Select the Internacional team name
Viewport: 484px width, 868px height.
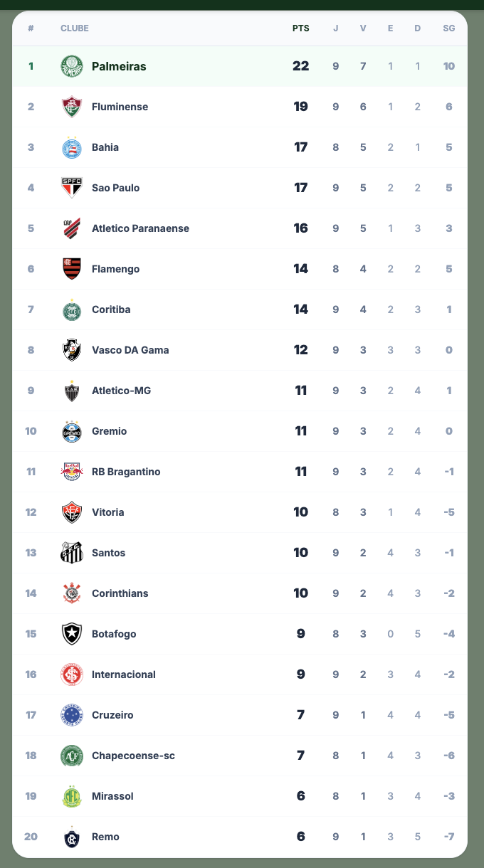pos(123,674)
